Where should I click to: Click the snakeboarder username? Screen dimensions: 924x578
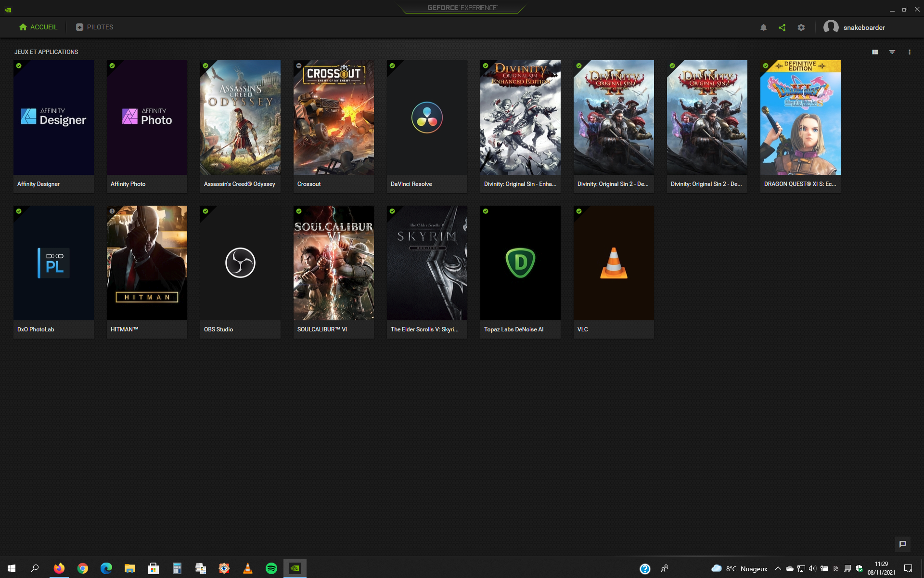864,27
